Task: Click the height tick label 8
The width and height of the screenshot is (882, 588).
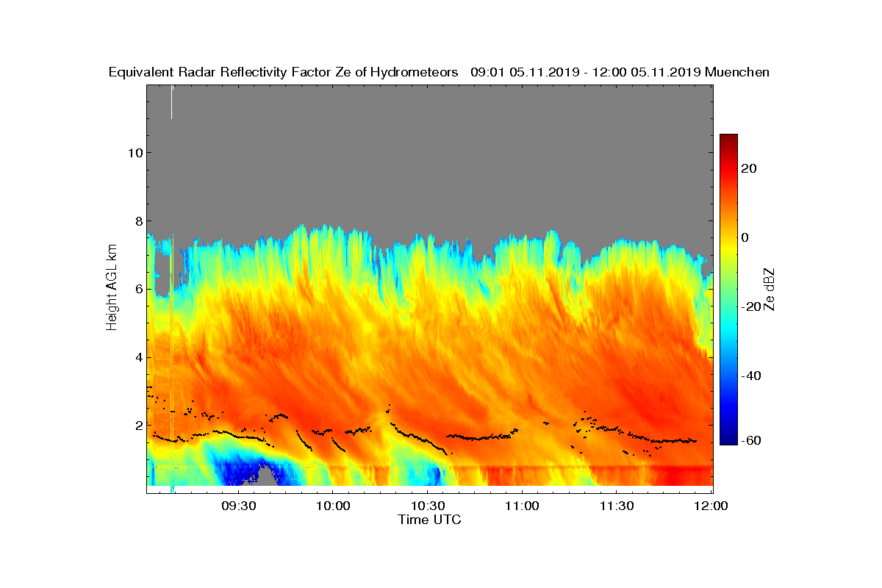Action: [137, 220]
